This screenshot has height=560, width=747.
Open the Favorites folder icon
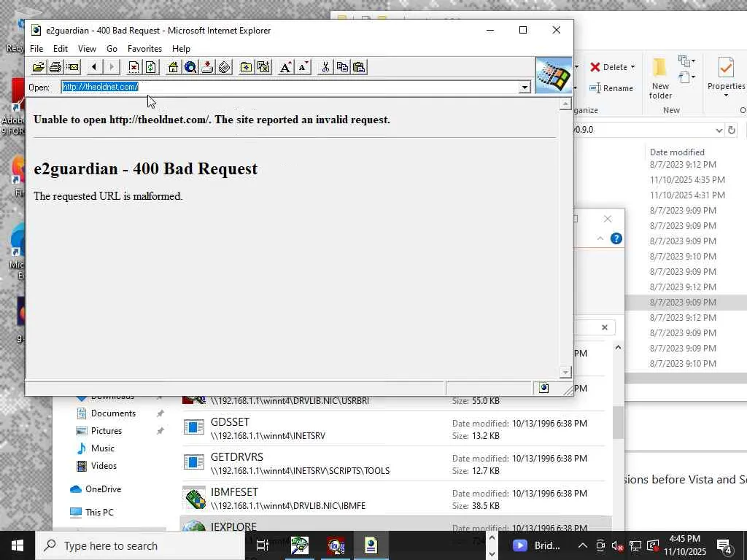click(246, 67)
